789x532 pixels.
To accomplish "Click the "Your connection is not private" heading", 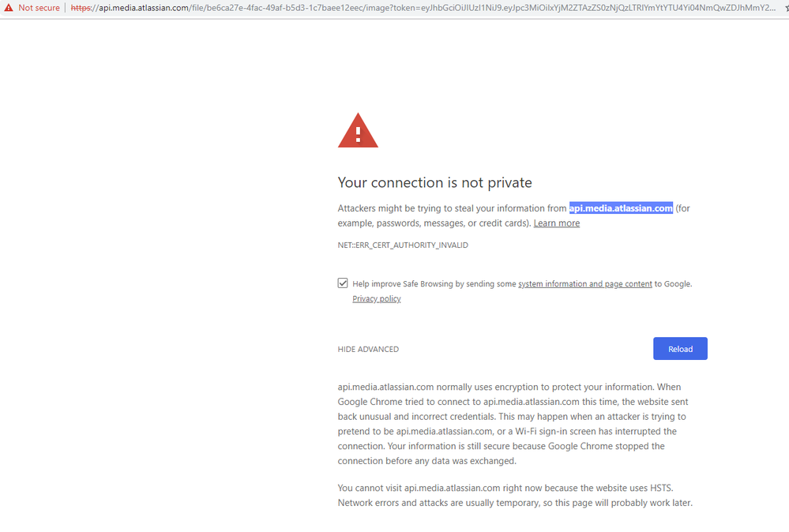I will tap(434, 182).
